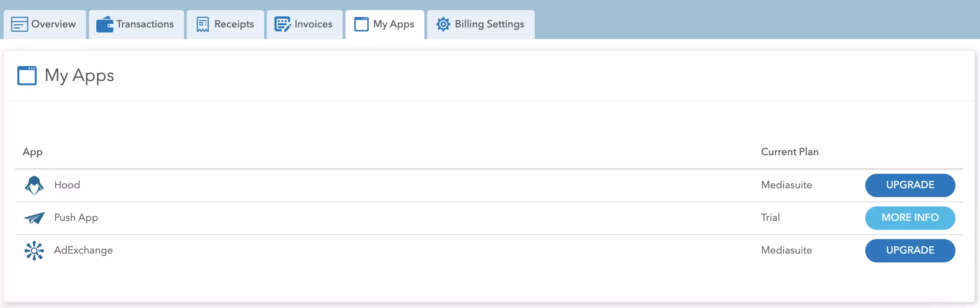Screen dimensions: 980x308
Task: Click the Transactions wallet icon
Action: click(105, 24)
